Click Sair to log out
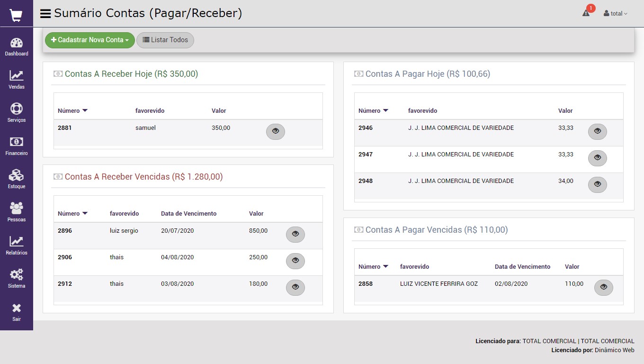Viewport: 644px width, 364px height. [x=17, y=312]
